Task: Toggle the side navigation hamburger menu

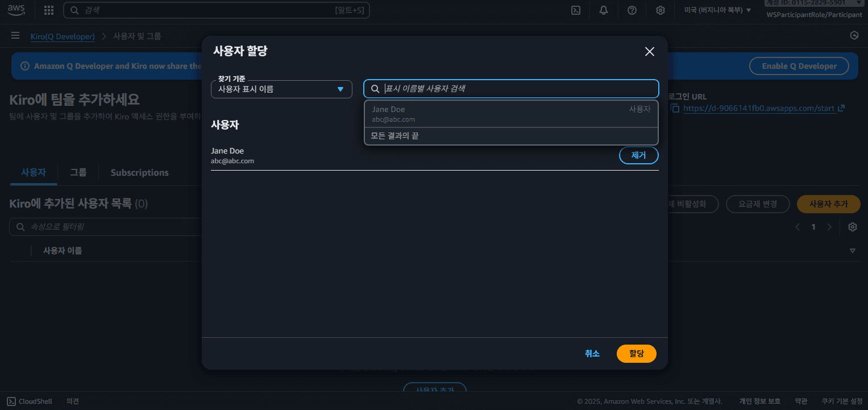Action: (x=15, y=36)
